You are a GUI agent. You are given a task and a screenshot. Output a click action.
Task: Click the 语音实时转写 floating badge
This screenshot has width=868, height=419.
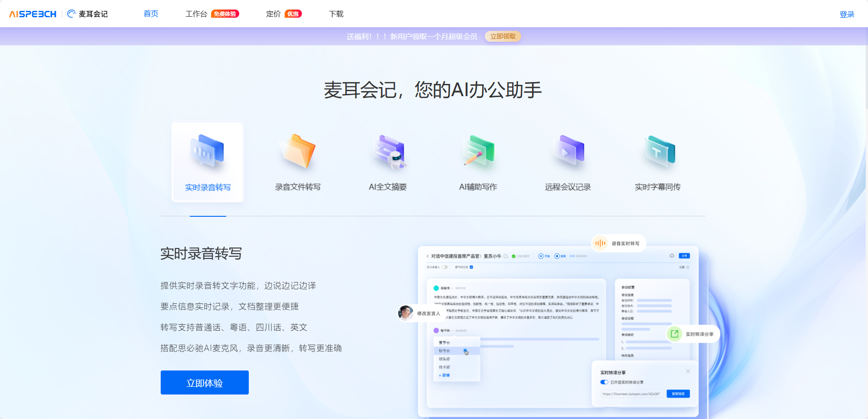(619, 244)
